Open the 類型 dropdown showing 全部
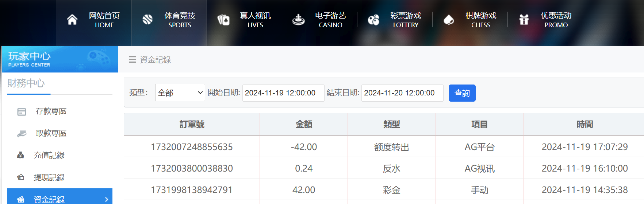 point(180,93)
